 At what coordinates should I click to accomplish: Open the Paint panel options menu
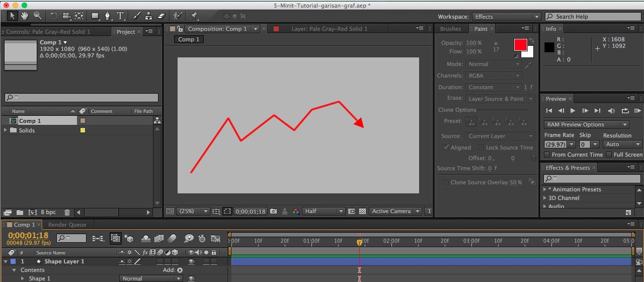526,29
